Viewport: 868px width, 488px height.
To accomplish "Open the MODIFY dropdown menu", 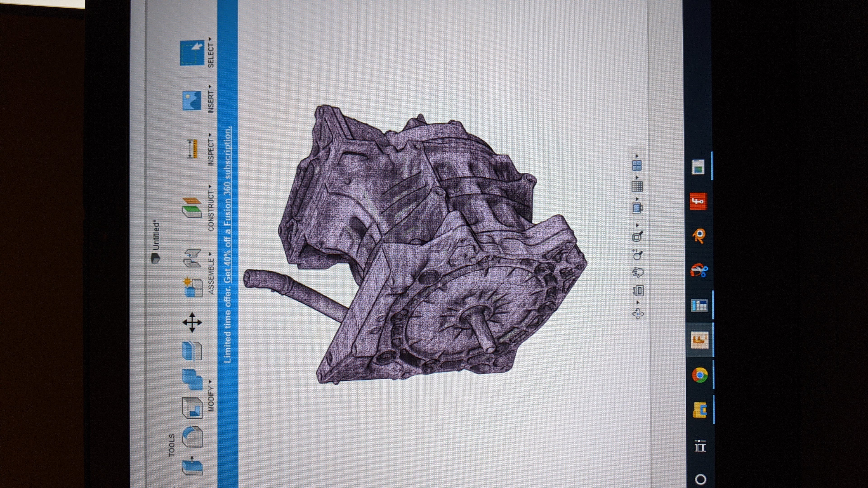I will pos(211,396).
